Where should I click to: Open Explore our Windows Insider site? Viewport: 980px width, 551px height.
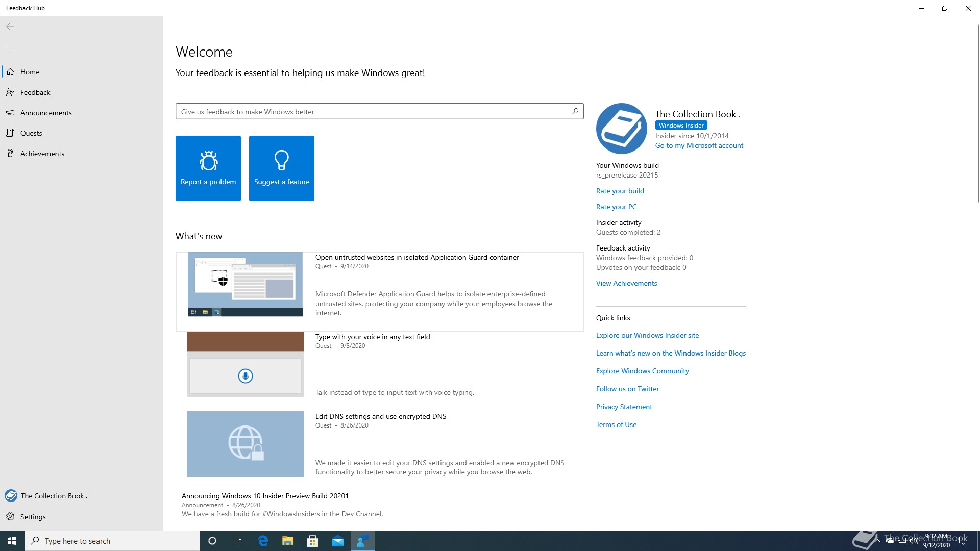pyautogui.click(x=647, y=335)
